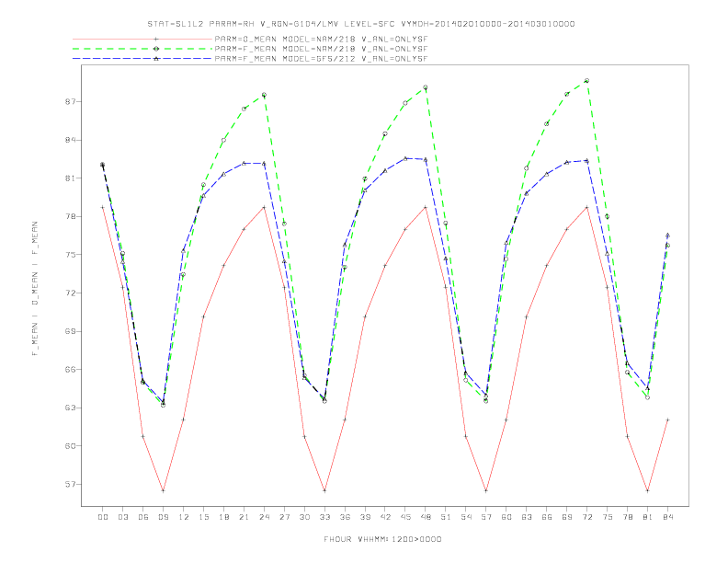
Task: Click y-axis tick label 78
Action: coord(71,216)
